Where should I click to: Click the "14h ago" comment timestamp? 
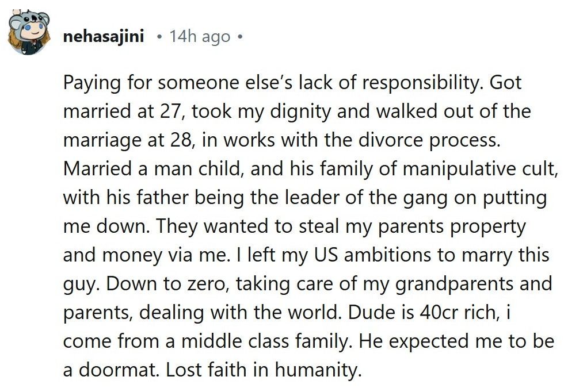pos(200,37)
